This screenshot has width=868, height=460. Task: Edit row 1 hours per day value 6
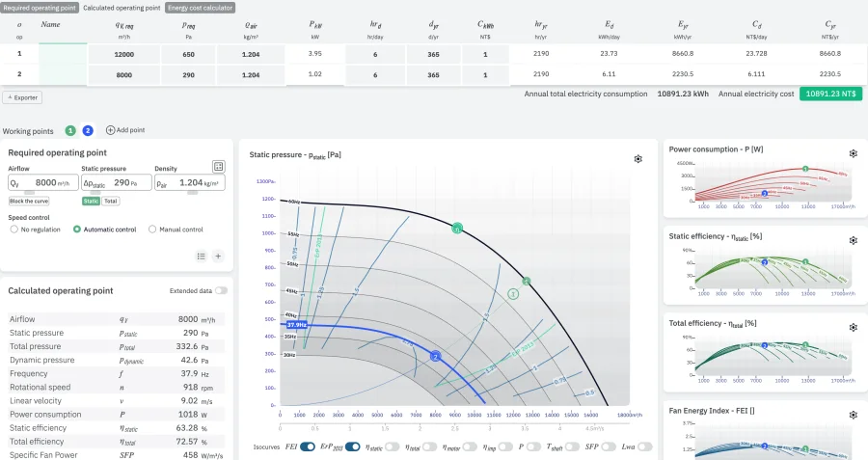coord(375,54)
